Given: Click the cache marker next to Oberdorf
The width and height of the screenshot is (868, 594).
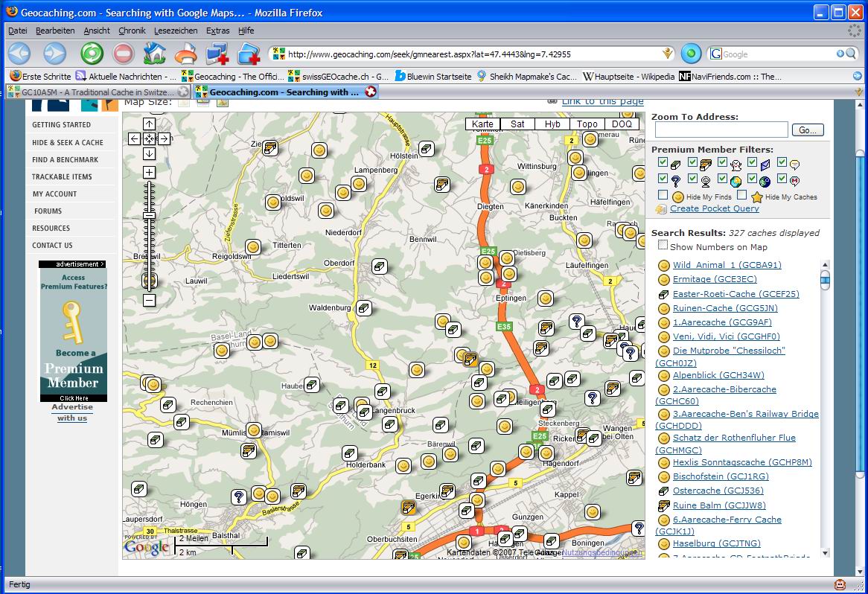Looking at the screenshot, I should (379, 266).
